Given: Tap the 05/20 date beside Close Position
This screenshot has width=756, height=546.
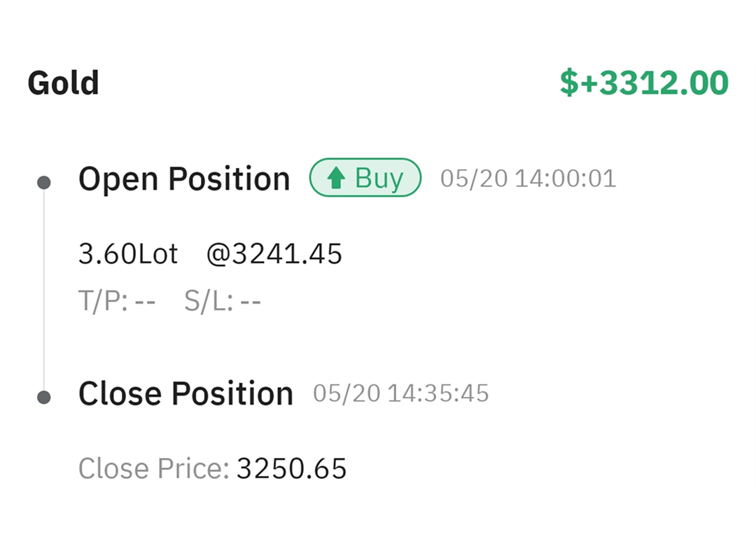Looking at the screenshot, I should [346, 393].
